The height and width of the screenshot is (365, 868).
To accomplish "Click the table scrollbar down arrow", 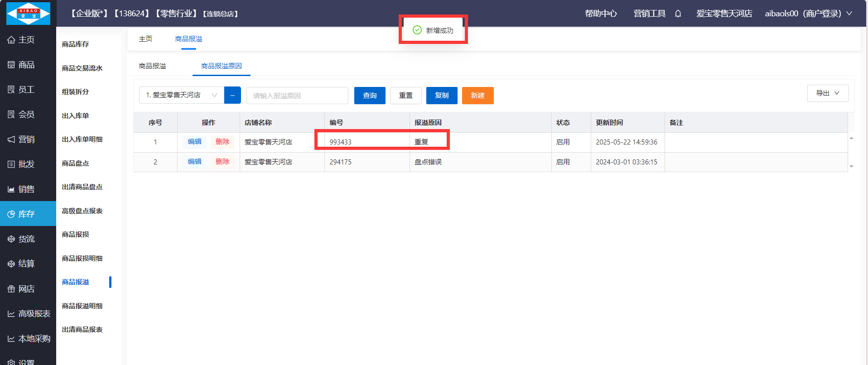I will pos(852,167).
